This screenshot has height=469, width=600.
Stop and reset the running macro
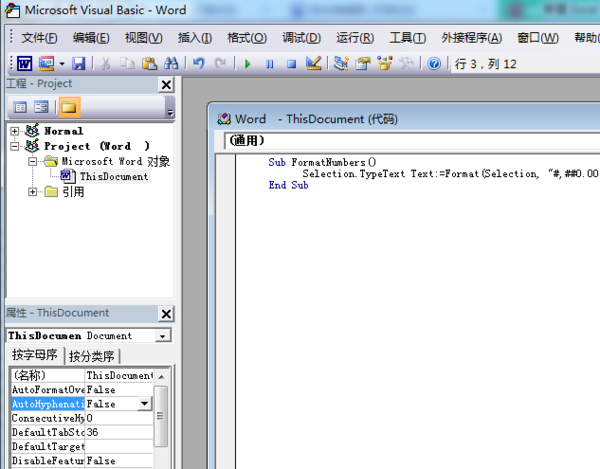point(291,64)
